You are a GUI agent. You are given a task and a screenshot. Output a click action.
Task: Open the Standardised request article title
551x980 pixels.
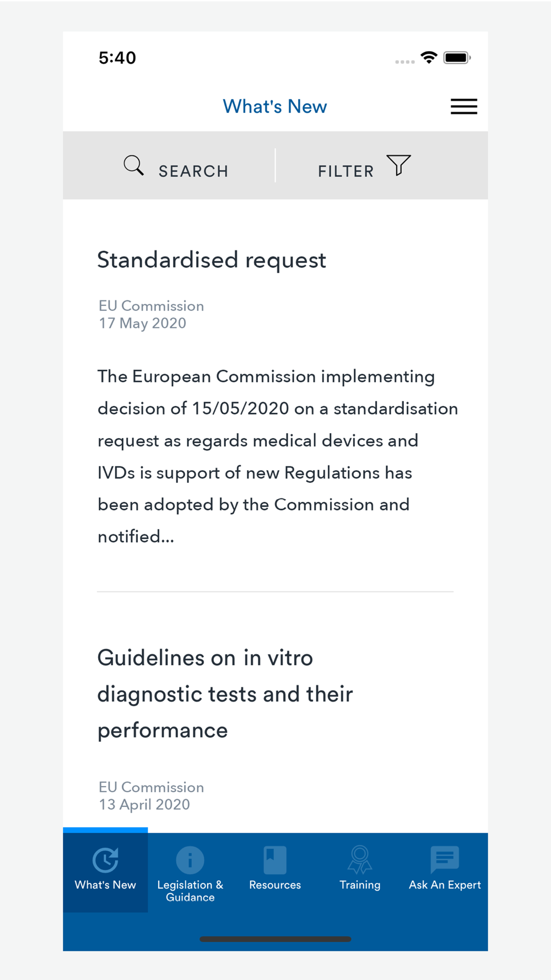[212, 260]
